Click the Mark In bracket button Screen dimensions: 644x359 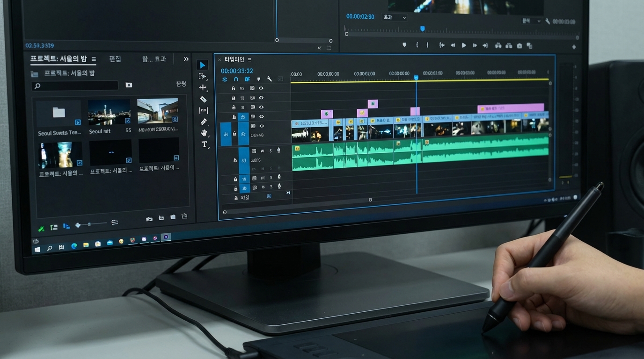coord(417,45)
